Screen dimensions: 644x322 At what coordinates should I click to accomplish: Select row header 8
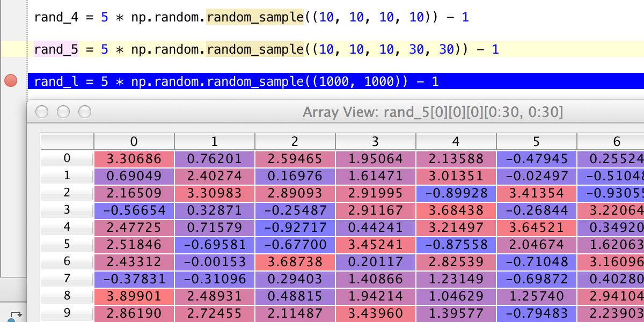(x=67, y=296)
